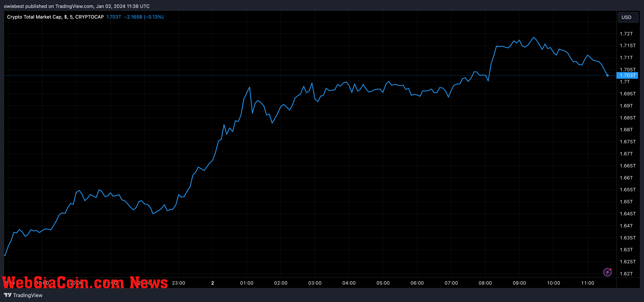644x302 pixels.
Task: Click the blue 1.703T price label
Action: (x=627, y=75)
